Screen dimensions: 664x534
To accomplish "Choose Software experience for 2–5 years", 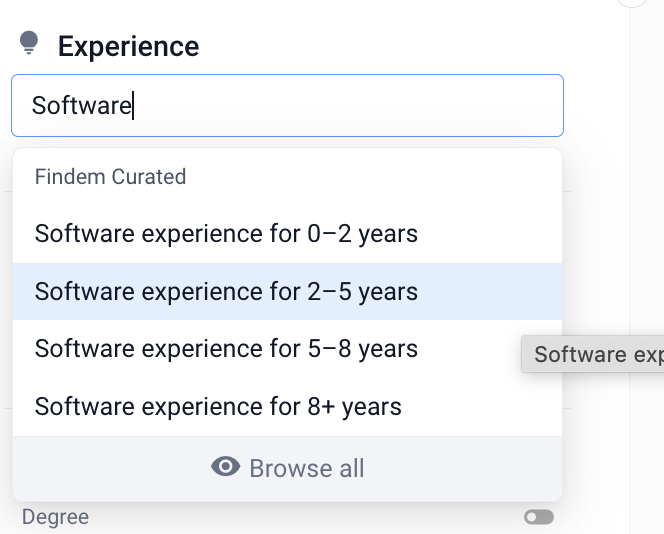I will 226,292.
